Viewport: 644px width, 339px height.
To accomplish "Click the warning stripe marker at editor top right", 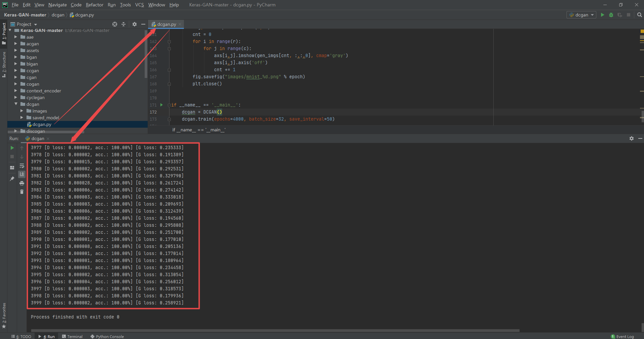I will (x=642, y=31).
